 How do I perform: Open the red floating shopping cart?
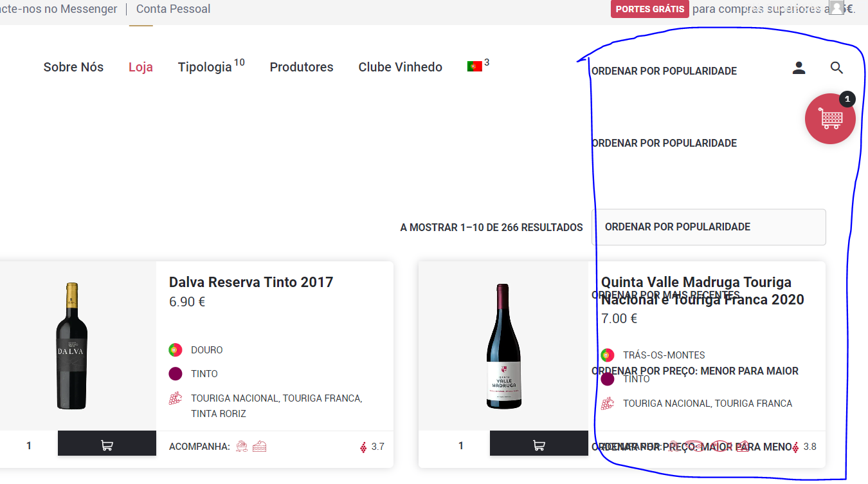click(830, 118)
